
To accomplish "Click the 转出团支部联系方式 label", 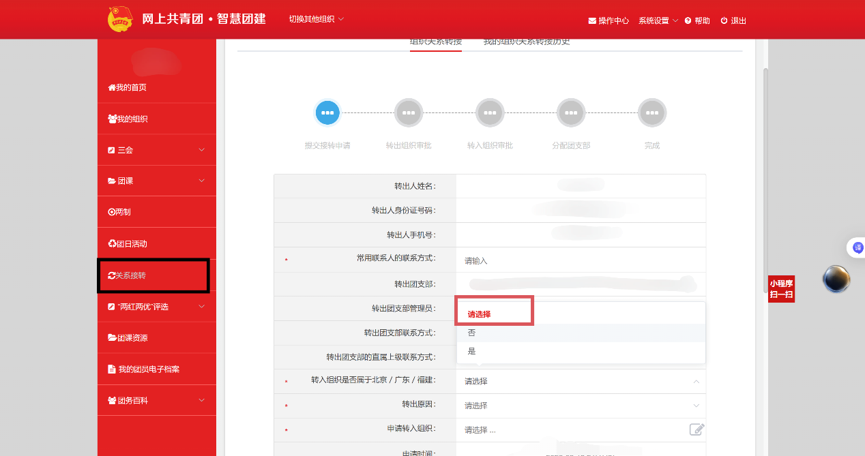I will (x=400, y=333).
